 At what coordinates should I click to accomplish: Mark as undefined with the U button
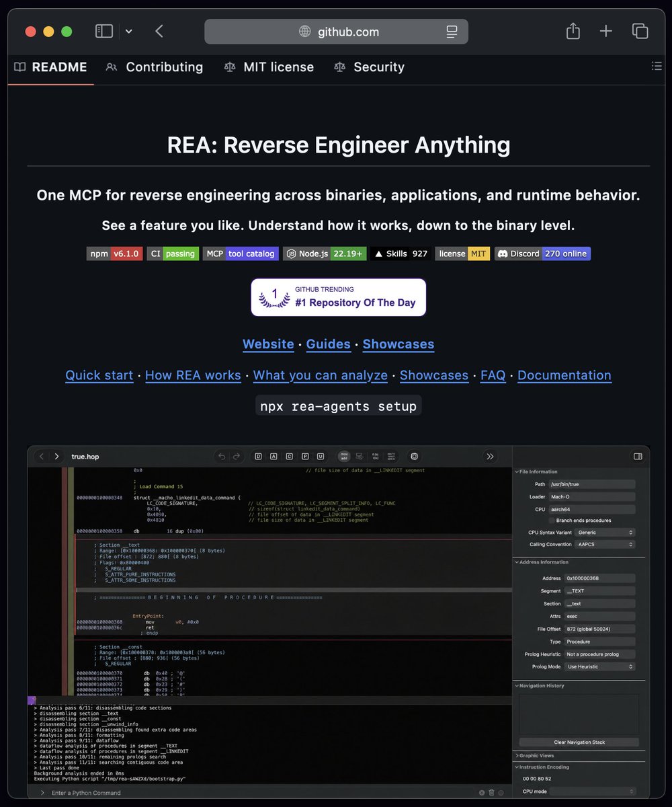click(x=321, y=456)
